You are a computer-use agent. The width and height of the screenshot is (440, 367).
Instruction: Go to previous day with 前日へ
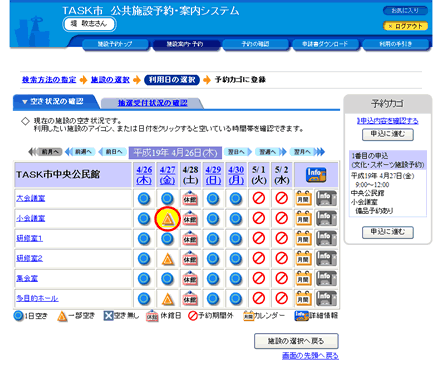click(x=113, y=152)
